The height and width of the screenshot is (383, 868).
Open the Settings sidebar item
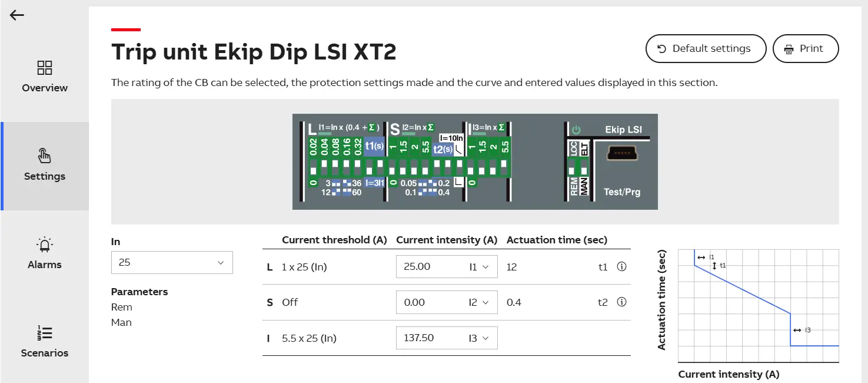pyautogui.click(x=45, y=165)
